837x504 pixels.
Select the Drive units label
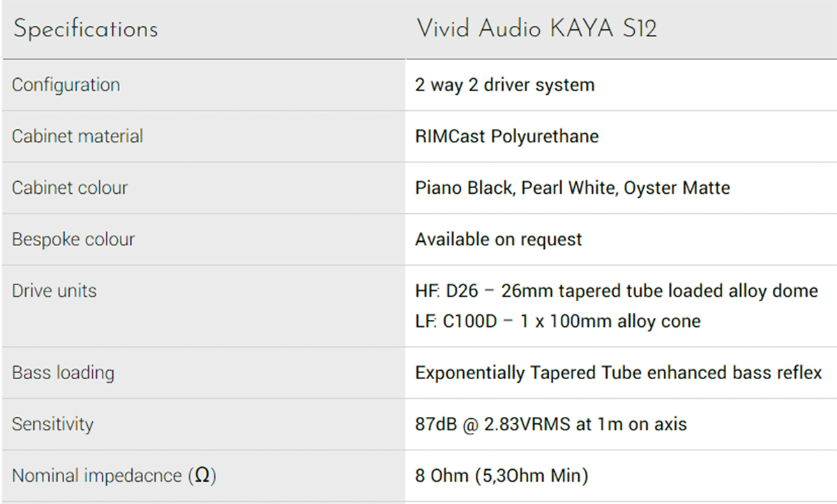pyautogui.click(x=54, y=291)
